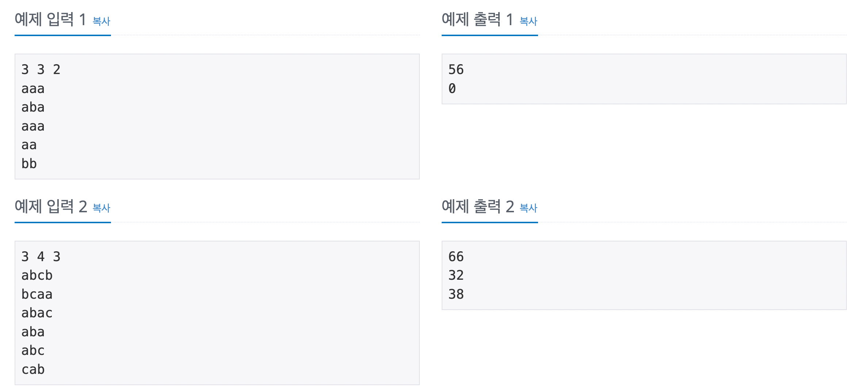Image resolution: width=868 pixels, height=391 pixels.
Task: Click the 'cab' line in sample input 2
Action: (33, 369)
